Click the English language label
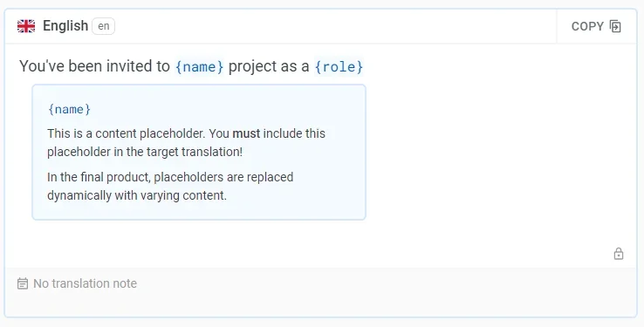The height and width of the screenshot is (327, 644). pyautogui.click(x=65, y=26)
